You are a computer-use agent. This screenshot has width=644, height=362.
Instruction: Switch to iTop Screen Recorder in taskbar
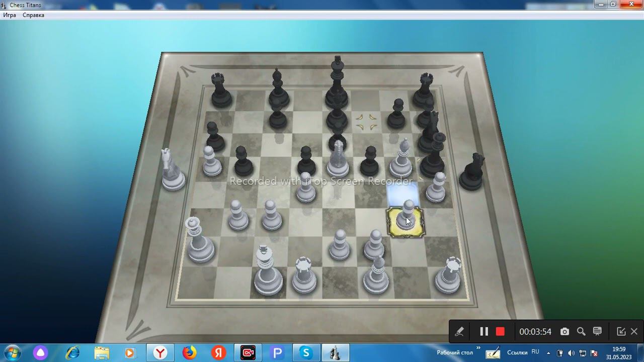(248, 353)
